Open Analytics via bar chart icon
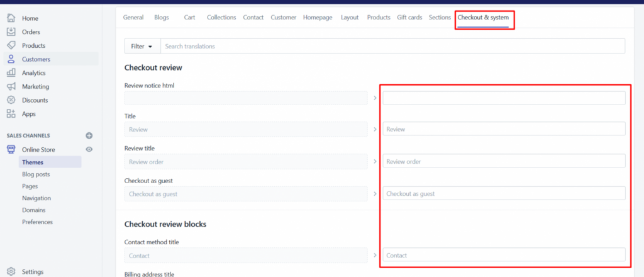 11,73
